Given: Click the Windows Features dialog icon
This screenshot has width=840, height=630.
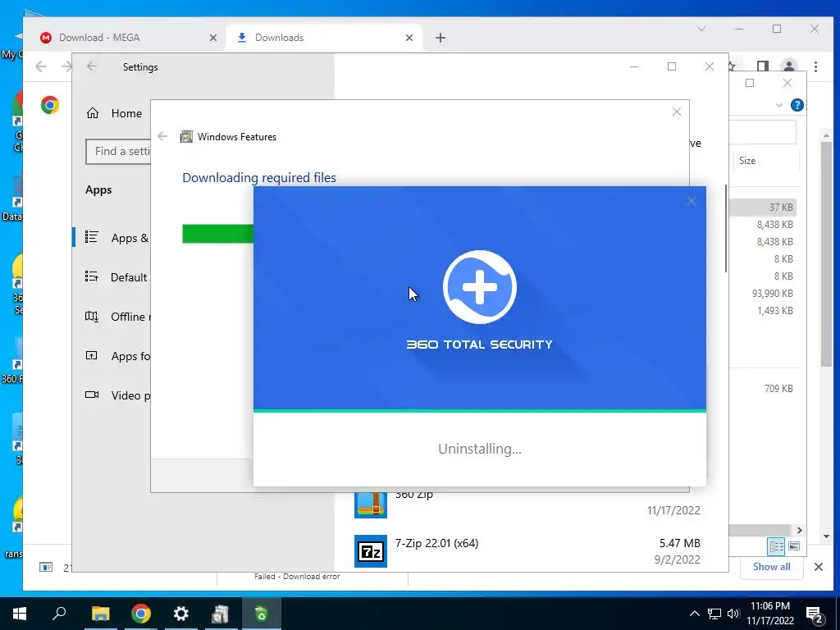Looking at the screenshot, I should [186, 137].
